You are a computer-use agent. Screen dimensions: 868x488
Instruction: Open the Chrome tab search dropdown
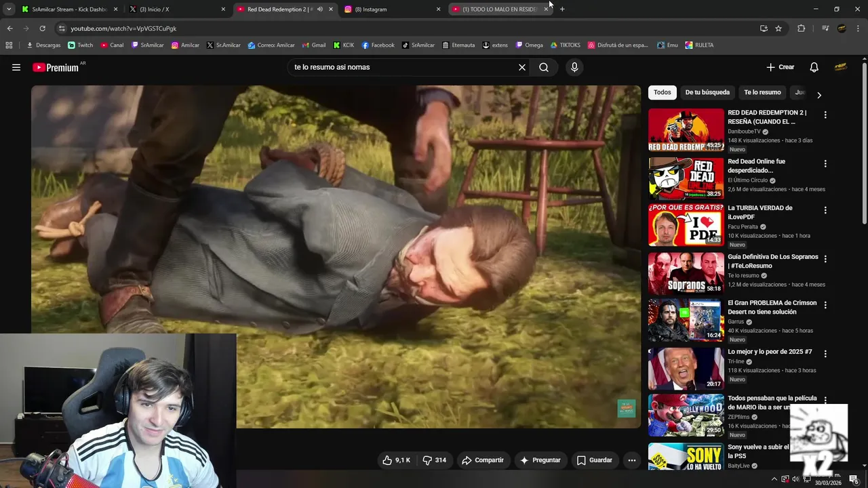pyautogui.click(x=9, y=9)
